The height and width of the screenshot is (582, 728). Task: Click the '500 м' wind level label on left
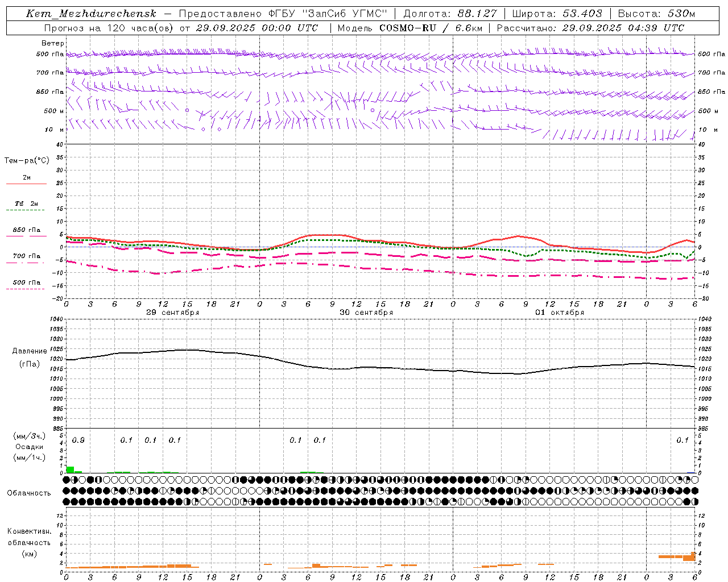click(54, 111)
